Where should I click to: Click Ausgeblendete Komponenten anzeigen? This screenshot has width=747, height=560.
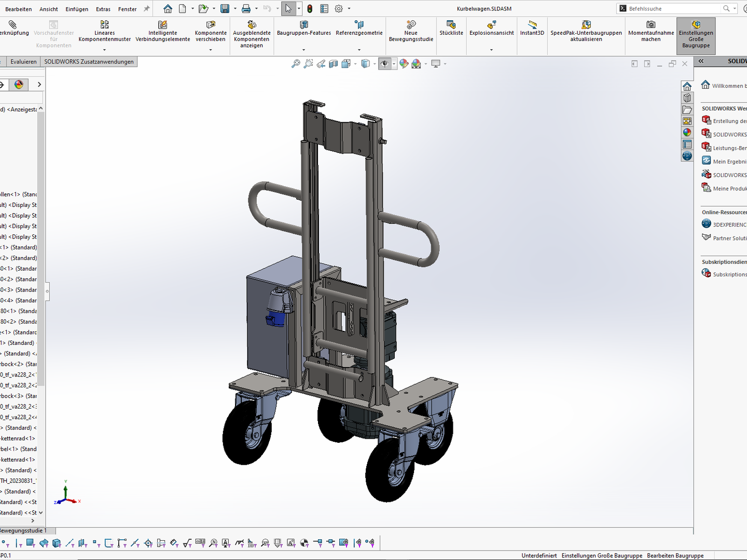click(252, 35)
